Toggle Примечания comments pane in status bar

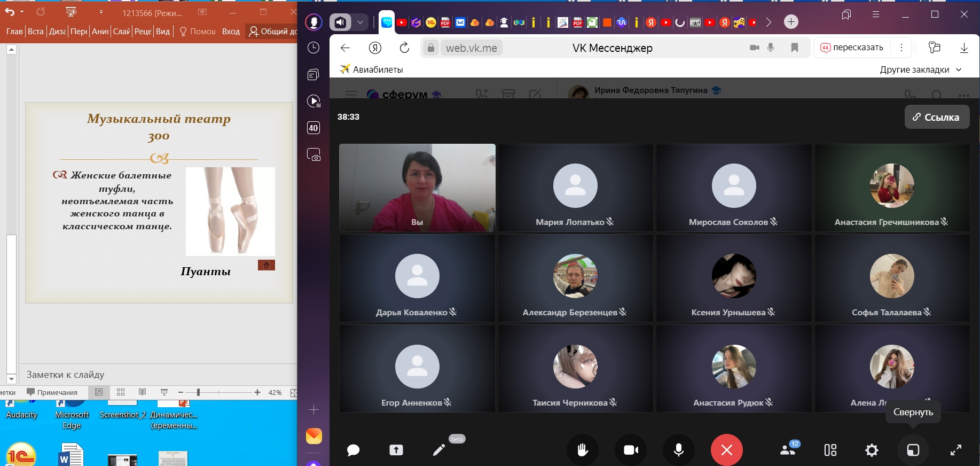[52, 392]
